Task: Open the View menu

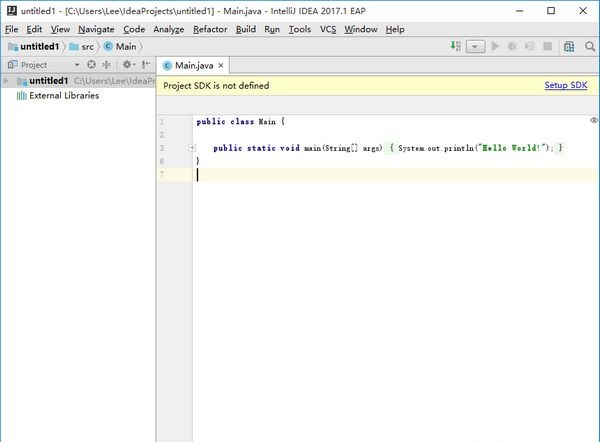Action: [x=60, y=29]
